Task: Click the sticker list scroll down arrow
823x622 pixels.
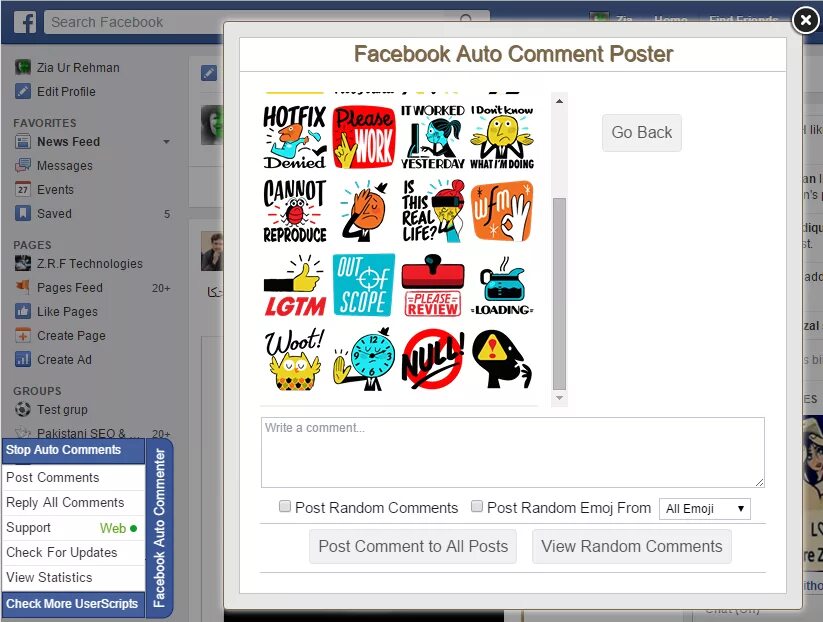Action: tap(560, 398)
